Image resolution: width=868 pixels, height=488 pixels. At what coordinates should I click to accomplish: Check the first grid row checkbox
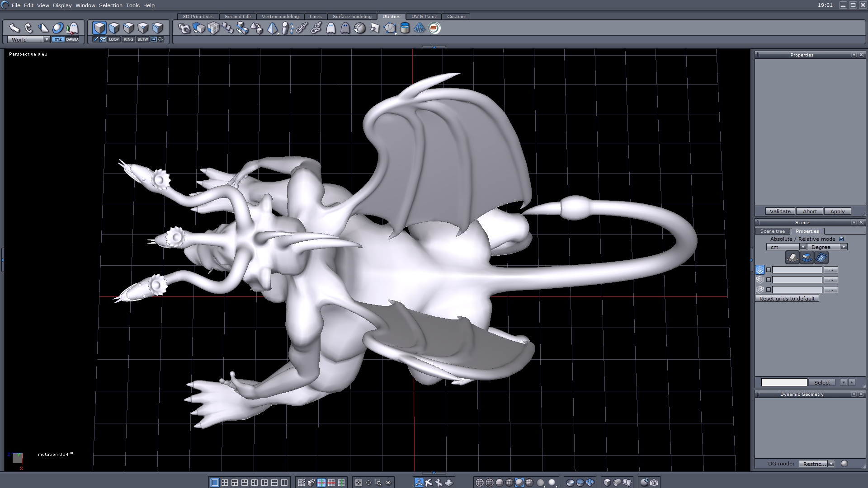tap(769, 270)
